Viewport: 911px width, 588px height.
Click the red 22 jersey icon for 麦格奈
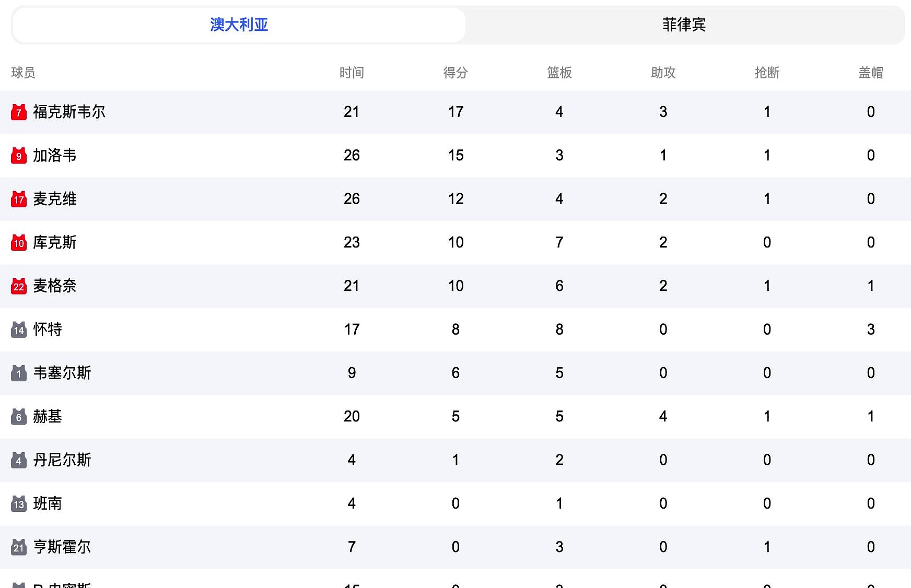(x=18, y=286)
